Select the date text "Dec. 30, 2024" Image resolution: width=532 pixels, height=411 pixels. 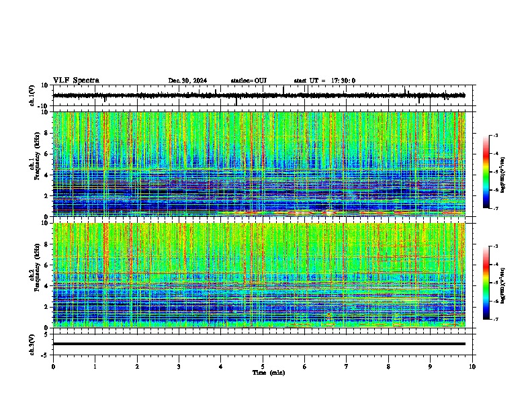pyautogui.click(x=187, y=81)
